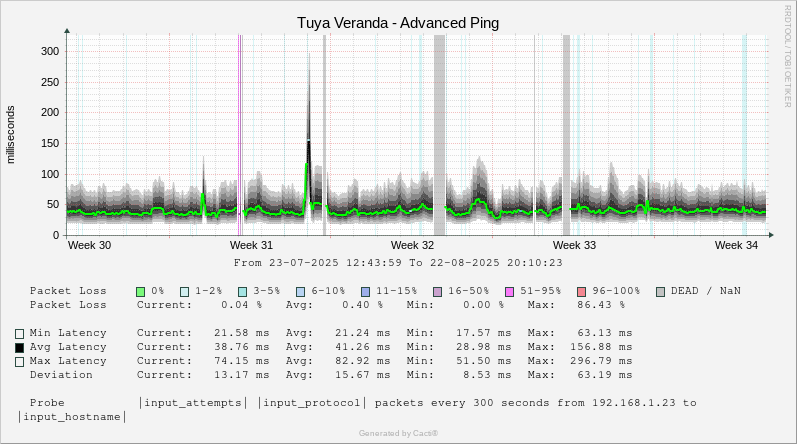Click the green 0% packet loss swatch
The height and width of the screenshot is (444, 797).
(x=141, y=292)
